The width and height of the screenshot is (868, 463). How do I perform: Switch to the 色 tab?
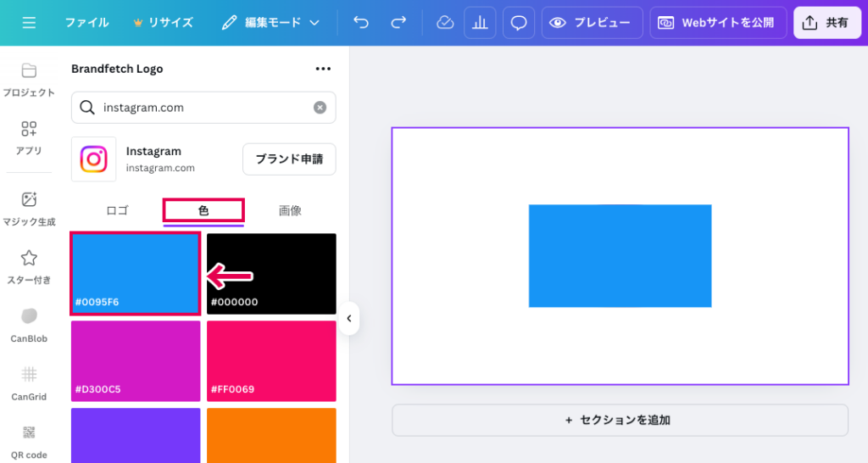coord(203,210)
